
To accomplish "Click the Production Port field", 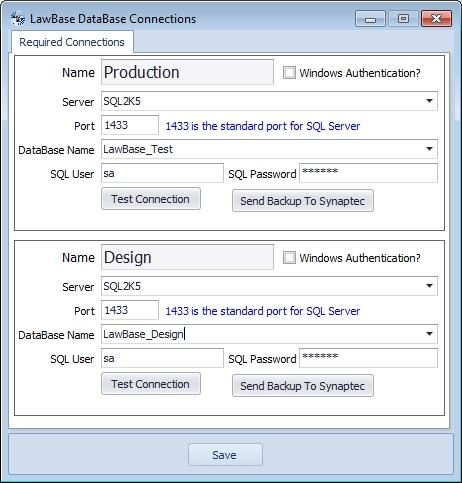I will pos(130,125).
